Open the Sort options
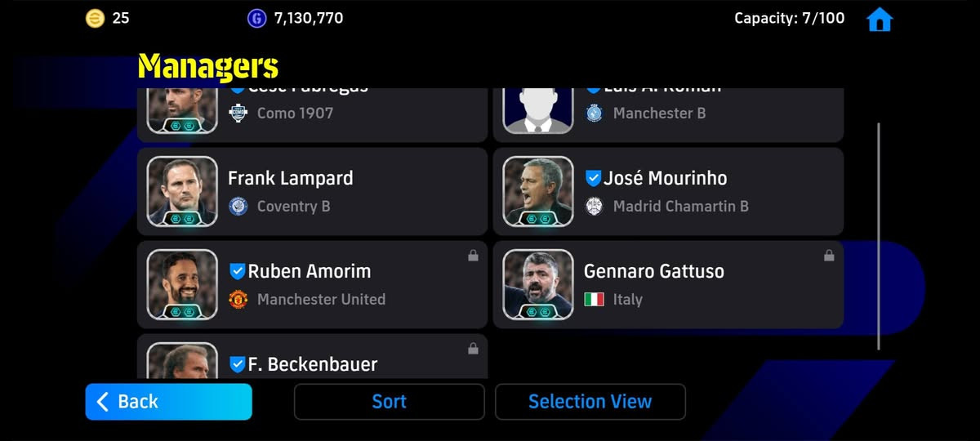 tap(390, 401)
